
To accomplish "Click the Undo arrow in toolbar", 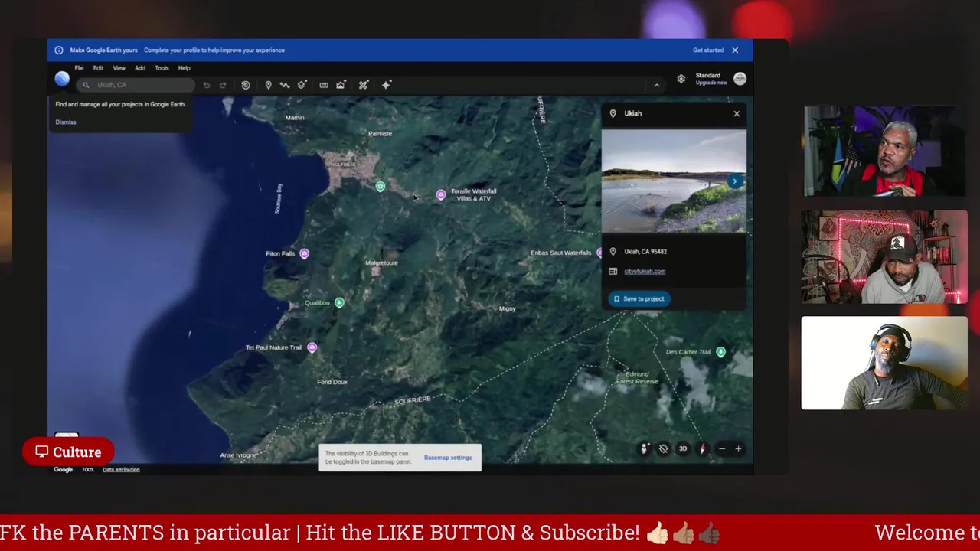I will 207,85.
